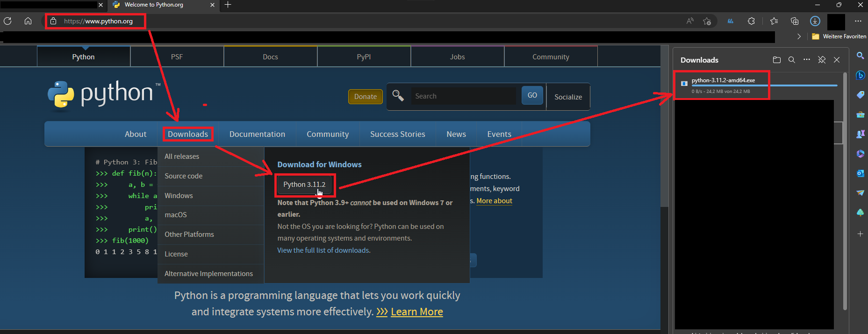The width and height of the screenshot is (868, 334).
Task: Focus the site Search input field
Action: (x=464, y=96)
